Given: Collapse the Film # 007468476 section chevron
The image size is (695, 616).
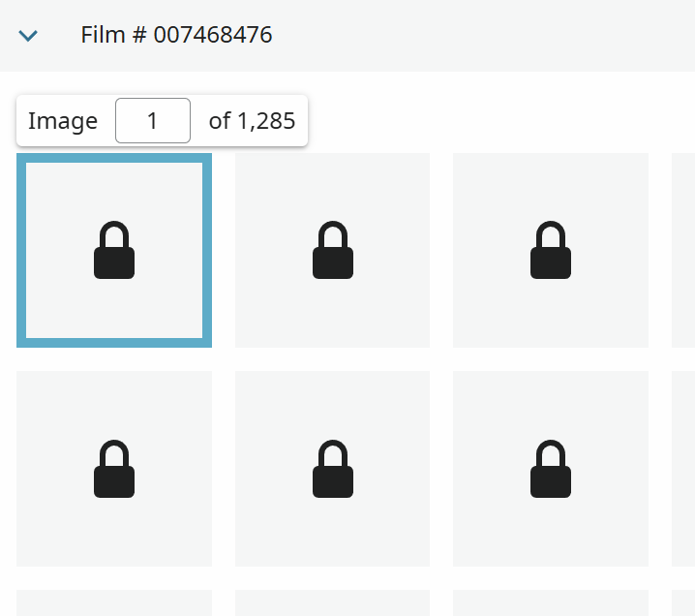Looking at the screenshot, I should pos(28,36).
